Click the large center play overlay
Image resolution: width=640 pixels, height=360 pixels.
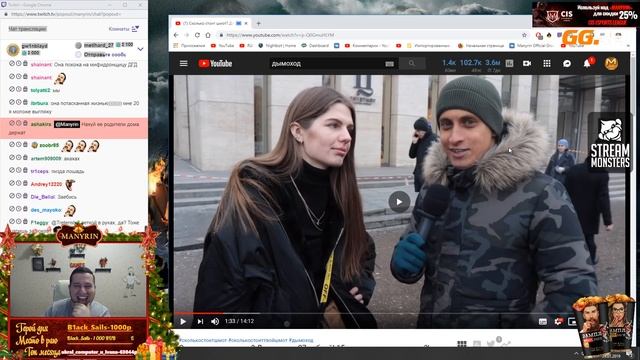(399, 202)
